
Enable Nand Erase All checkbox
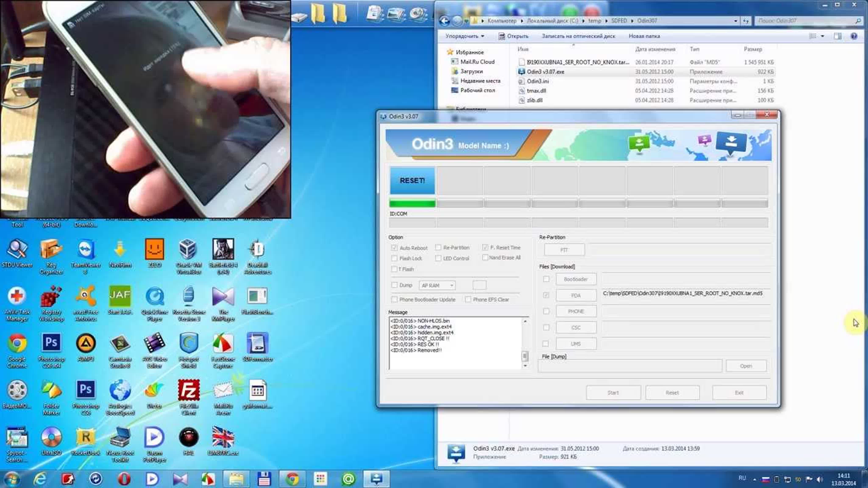click(x=485, y=258)
